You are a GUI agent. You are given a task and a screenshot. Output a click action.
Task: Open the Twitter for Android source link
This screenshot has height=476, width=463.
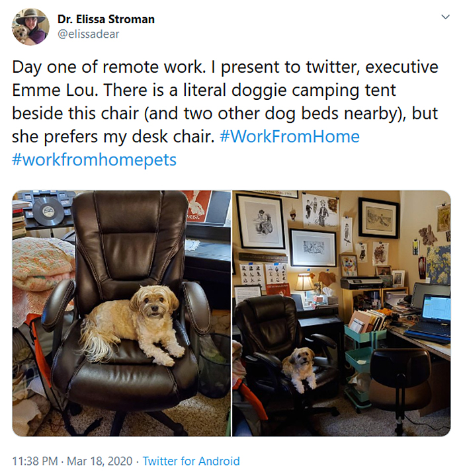[x=191, y=461]
